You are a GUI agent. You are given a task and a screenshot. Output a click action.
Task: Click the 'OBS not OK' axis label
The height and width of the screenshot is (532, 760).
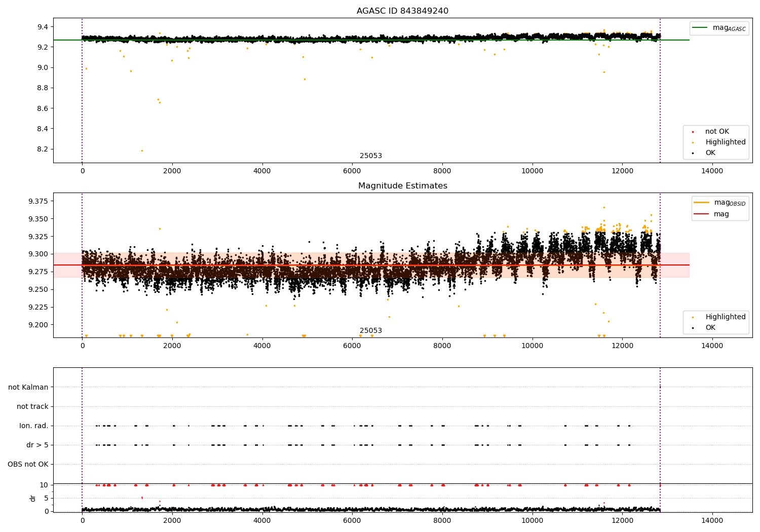click(28, 464)
